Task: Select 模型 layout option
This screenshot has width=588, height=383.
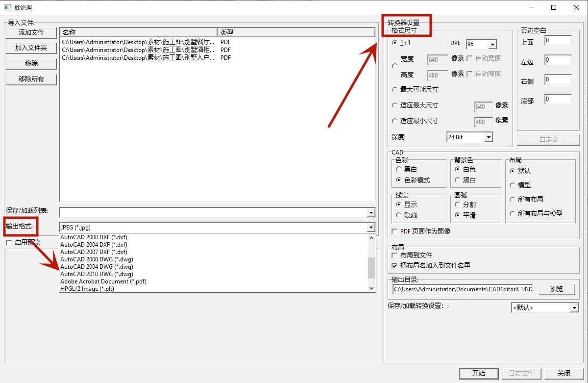Action: click(513, 185)
